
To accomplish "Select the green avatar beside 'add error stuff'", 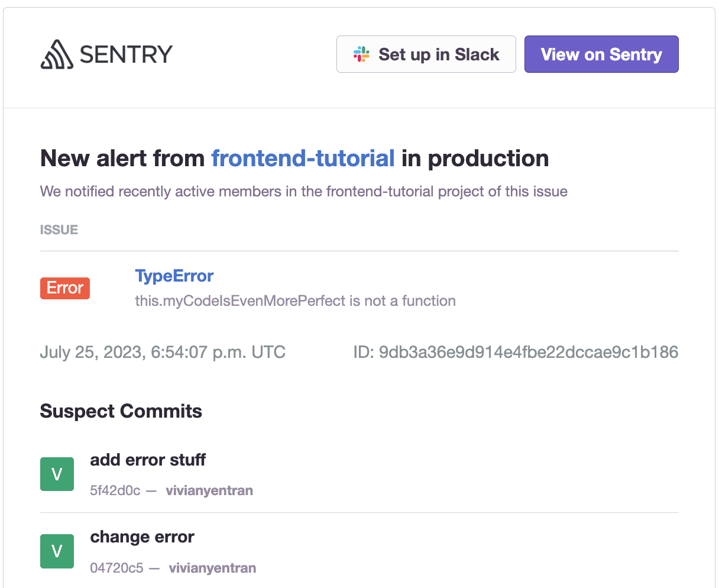I will [x=57, y=474].
